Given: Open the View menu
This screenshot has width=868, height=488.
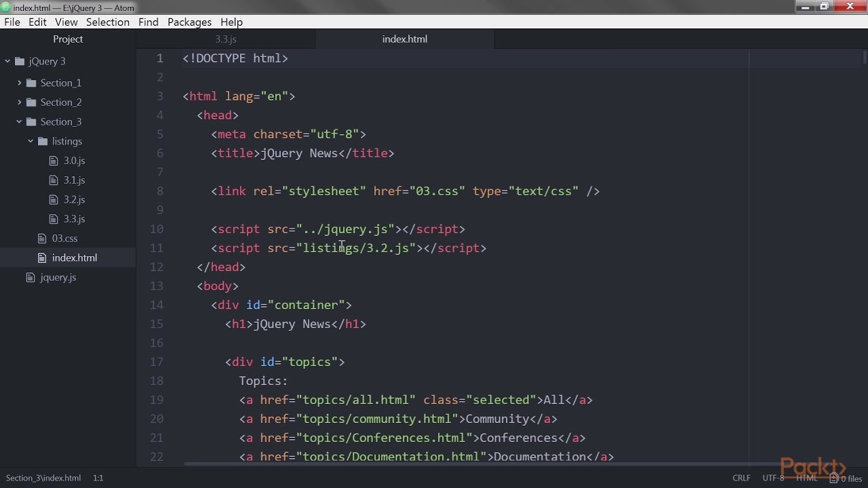Looking at the screenshot, I should (66, 22).
